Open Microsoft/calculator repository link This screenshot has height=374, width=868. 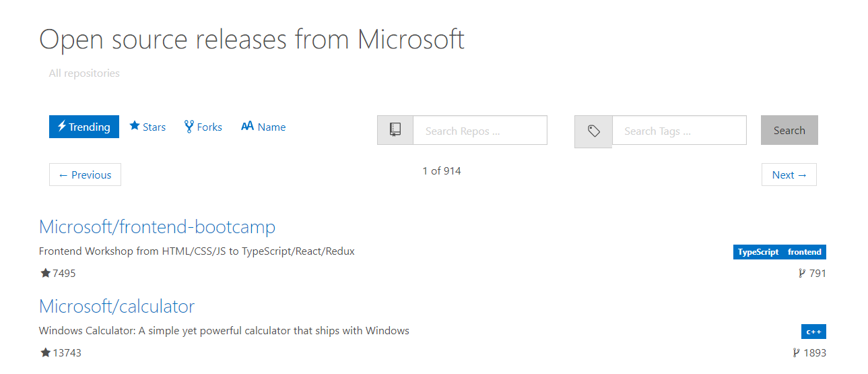coord(116,306)
